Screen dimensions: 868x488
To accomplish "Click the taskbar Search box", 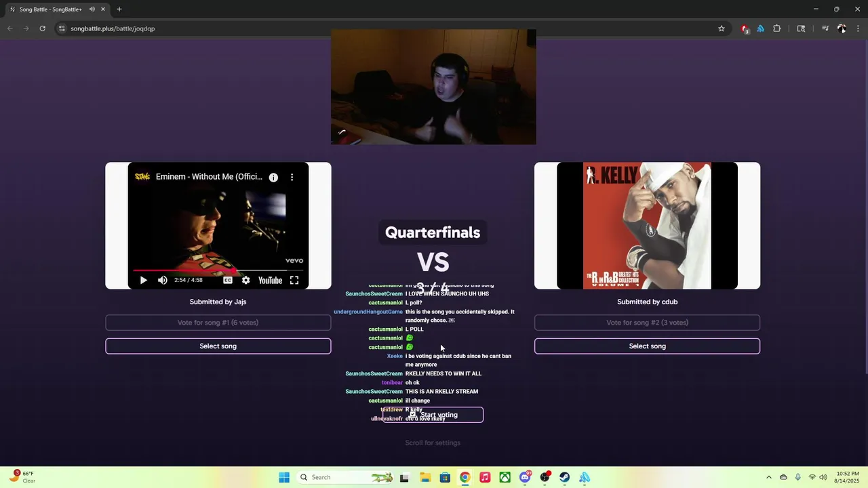I will (346, 477).
